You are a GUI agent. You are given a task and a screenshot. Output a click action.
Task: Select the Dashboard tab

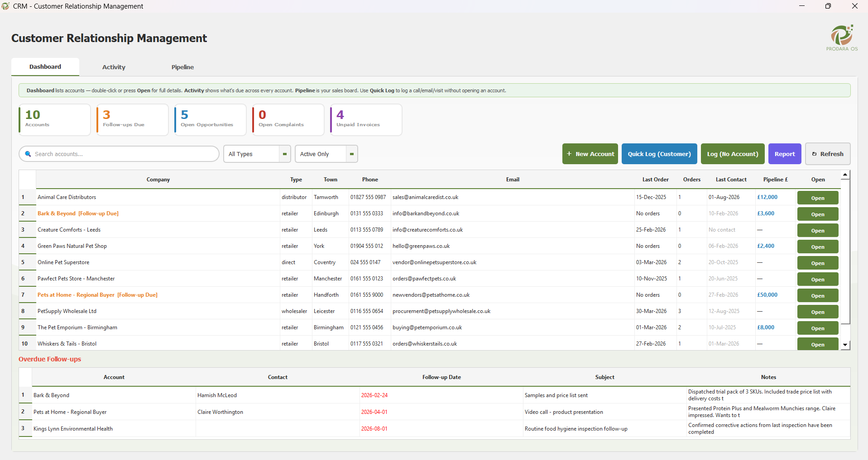click(45, 67)
